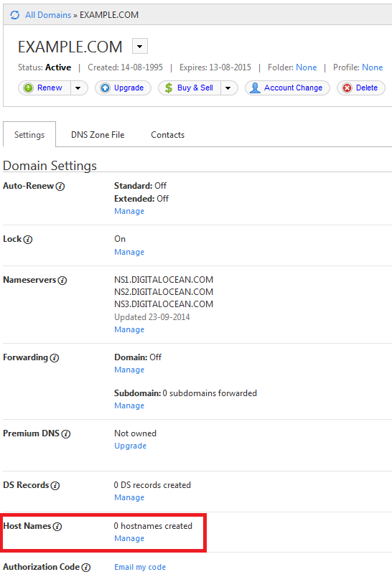Open Manage link under Auto-Renew
The image size is (392, 582).
[x=129, y=211]
